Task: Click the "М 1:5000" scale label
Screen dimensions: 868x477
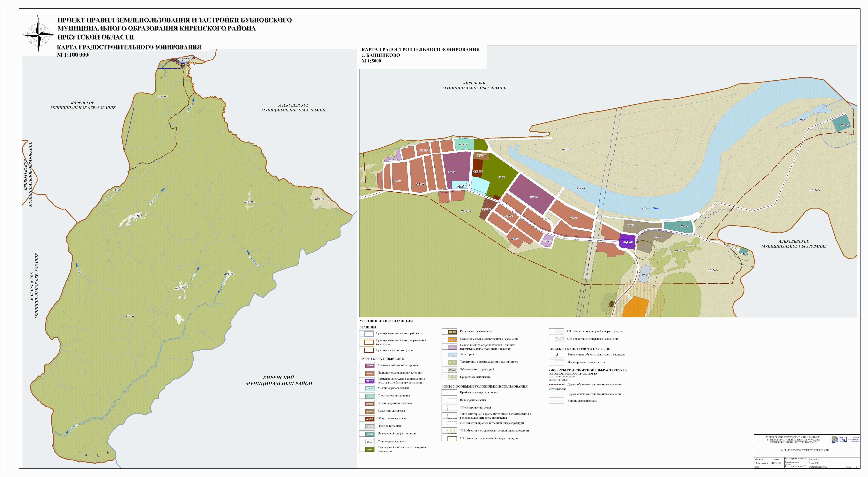Action: tap(371, 61)
